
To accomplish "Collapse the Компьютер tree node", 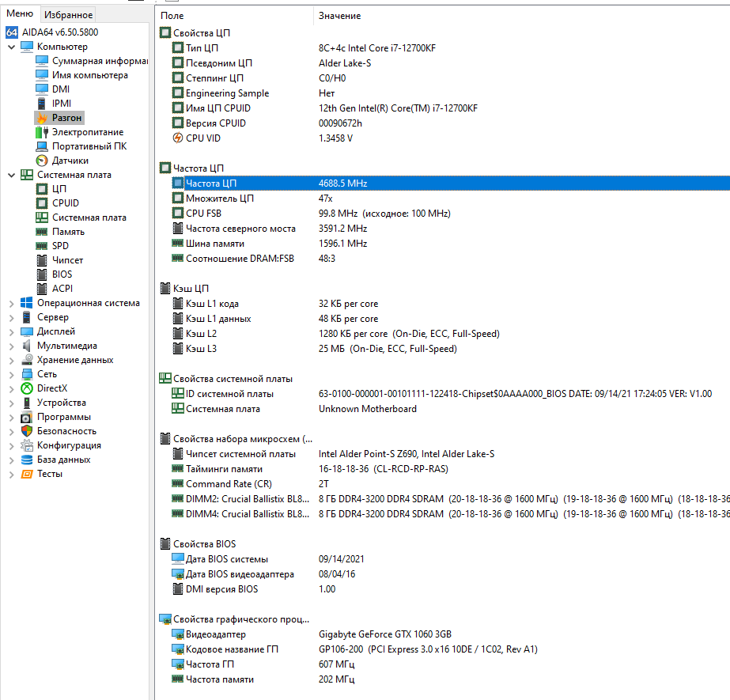I will tap(12, 47).
